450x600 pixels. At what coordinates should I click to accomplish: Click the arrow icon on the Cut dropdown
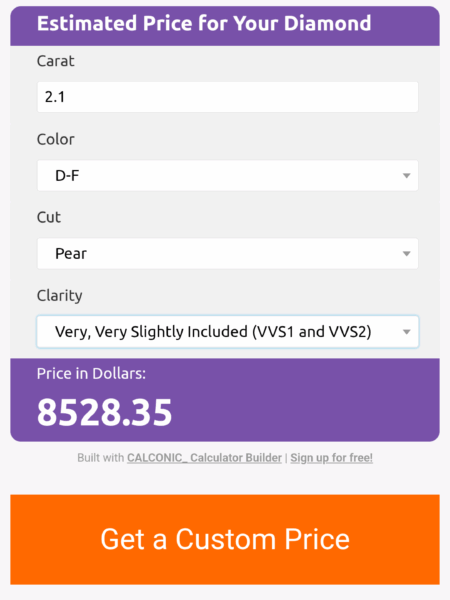coord(406,254)
